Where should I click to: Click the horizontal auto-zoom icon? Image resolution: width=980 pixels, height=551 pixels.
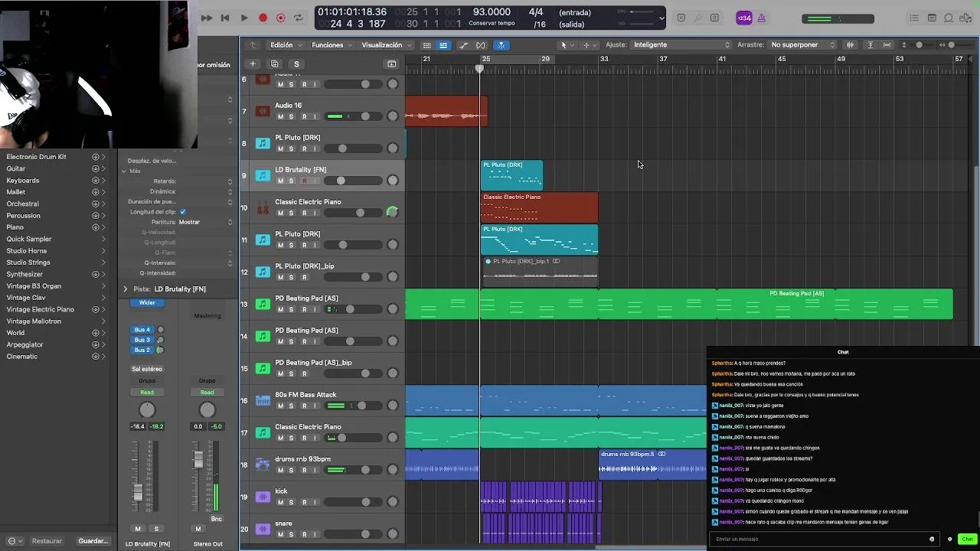887,45
